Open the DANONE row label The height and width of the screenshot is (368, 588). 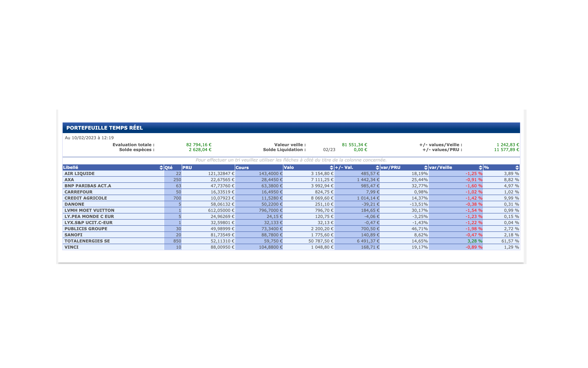point(74,204)
